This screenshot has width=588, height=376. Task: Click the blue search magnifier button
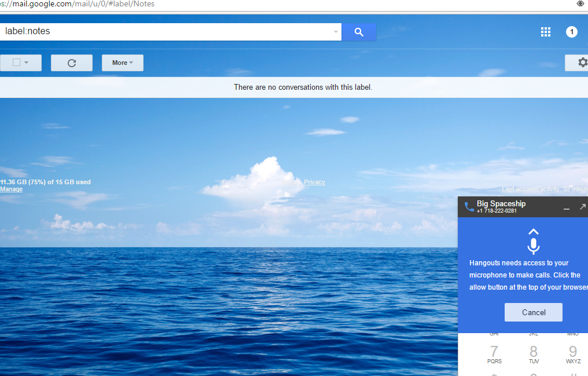click(x=358, y=32)
